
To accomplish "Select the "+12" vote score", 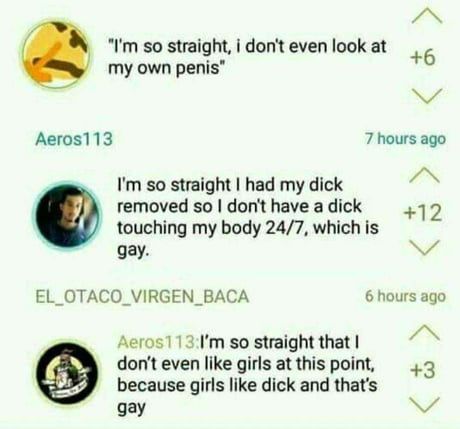I will 423,213.
